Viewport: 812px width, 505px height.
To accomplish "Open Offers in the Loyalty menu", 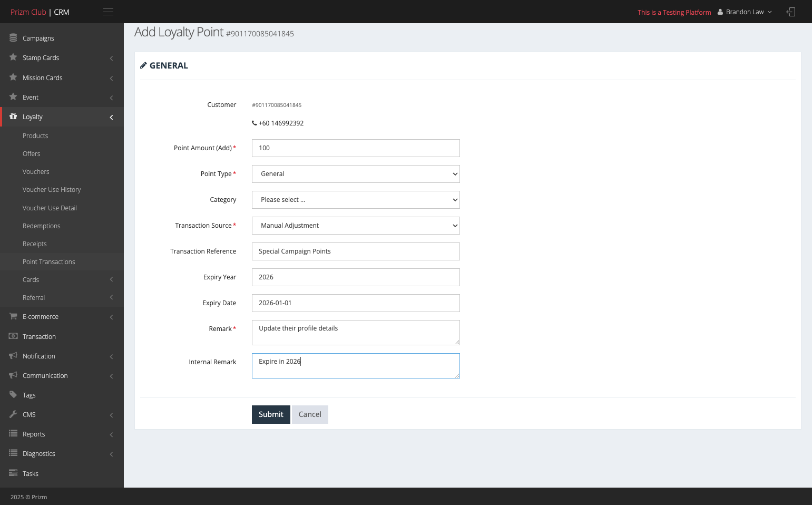I will (32, 153).
